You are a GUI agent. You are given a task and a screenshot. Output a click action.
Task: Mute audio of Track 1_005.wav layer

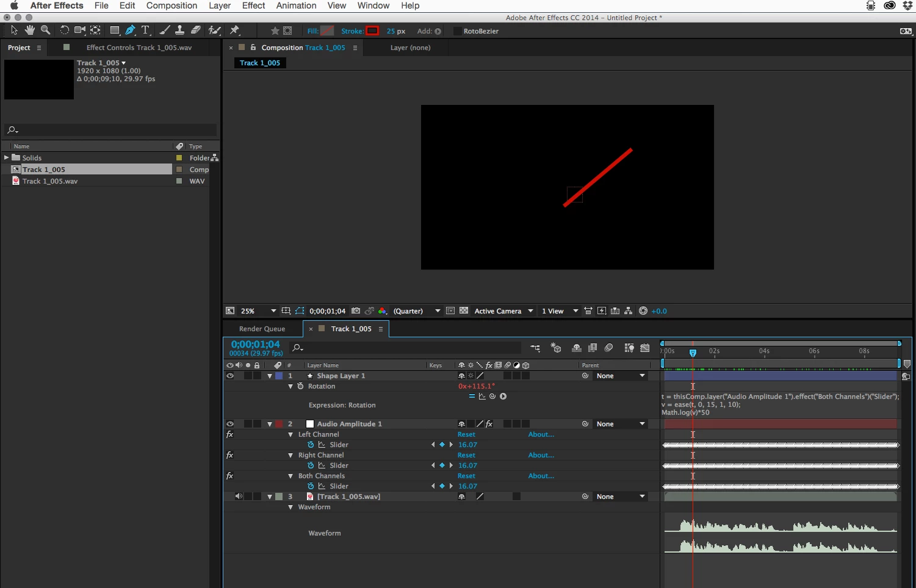click(x=239, y=497)
